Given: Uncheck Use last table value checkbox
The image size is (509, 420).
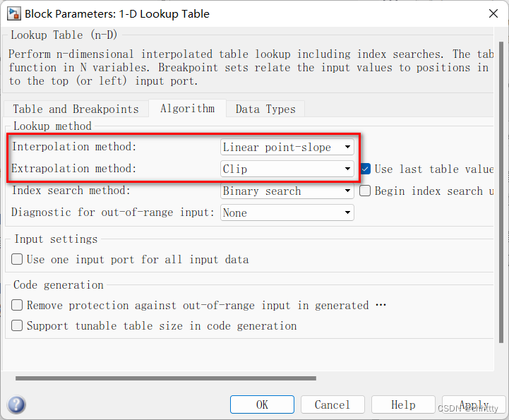Looking at the screenshot, I should pos(365,169).
